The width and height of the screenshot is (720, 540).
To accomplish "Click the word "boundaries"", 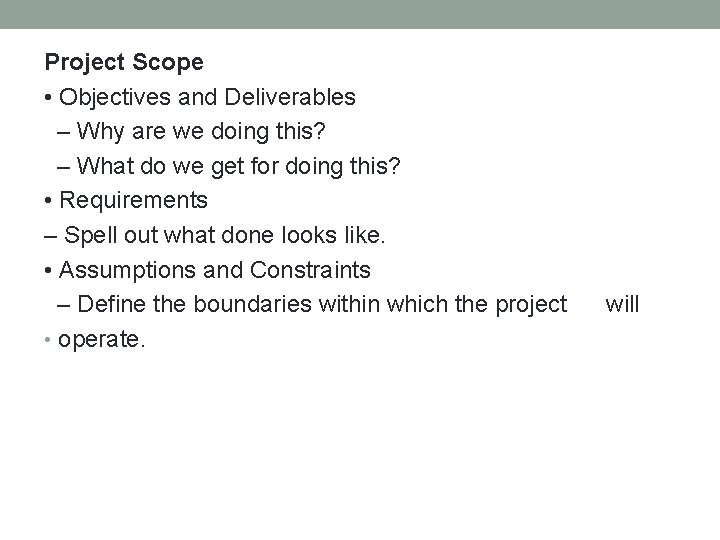I will pos(258,304).
